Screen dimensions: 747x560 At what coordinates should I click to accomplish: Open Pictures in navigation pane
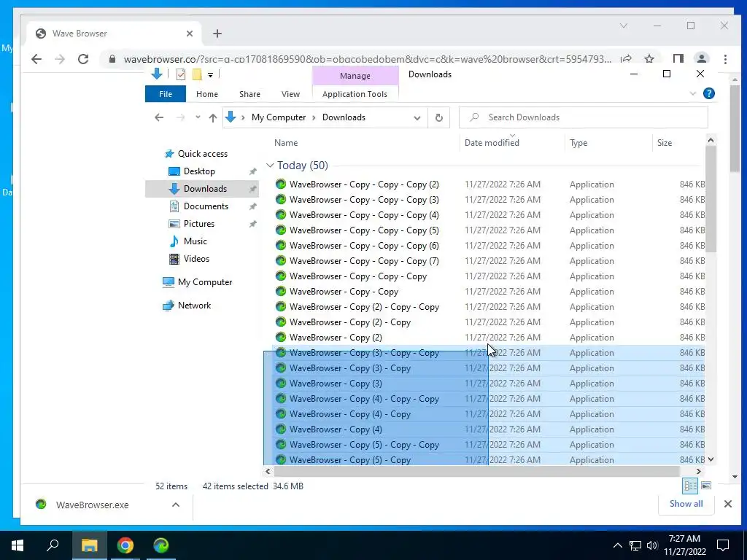[198, 224]
